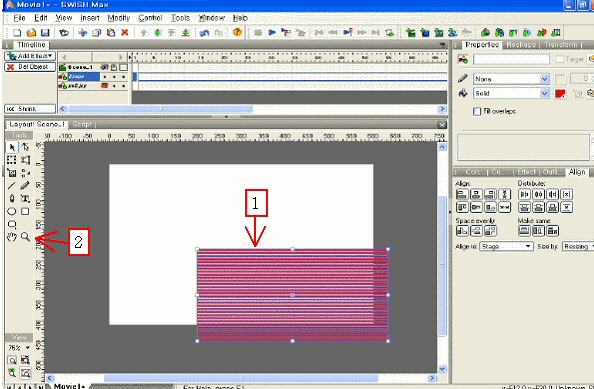594x389 pixels.
Task: Click the red fill color swatch
Action: tap(560, 93)
